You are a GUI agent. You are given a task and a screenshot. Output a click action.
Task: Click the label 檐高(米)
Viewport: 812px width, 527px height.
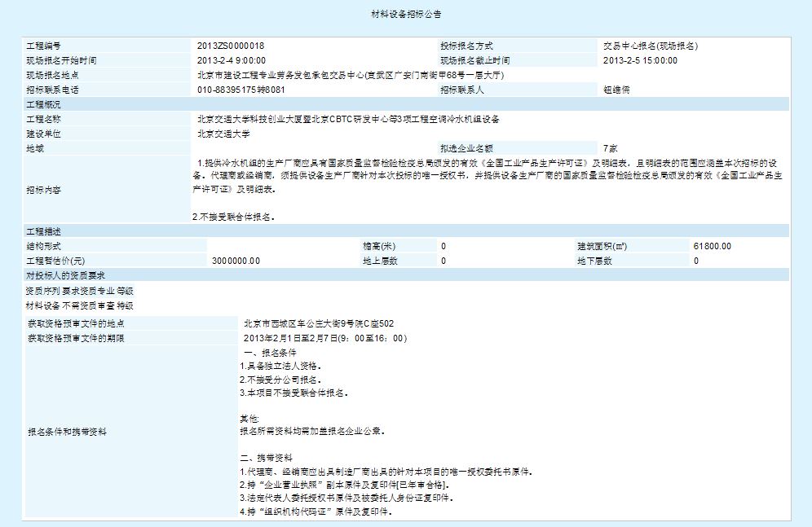click(x=379, y=246)
